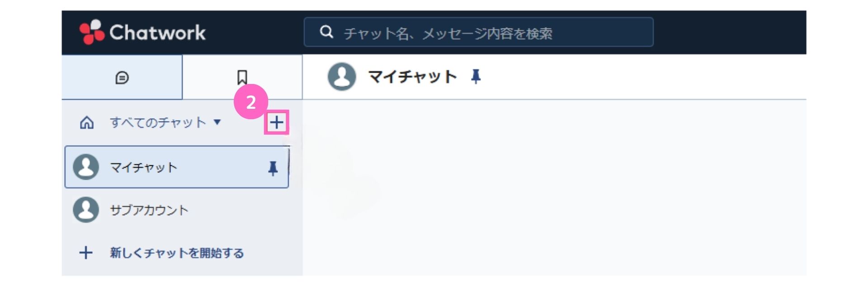Screen dimensions: 868x289
Task: Click the サブアカウント avatar
Action: pos(86,210)
